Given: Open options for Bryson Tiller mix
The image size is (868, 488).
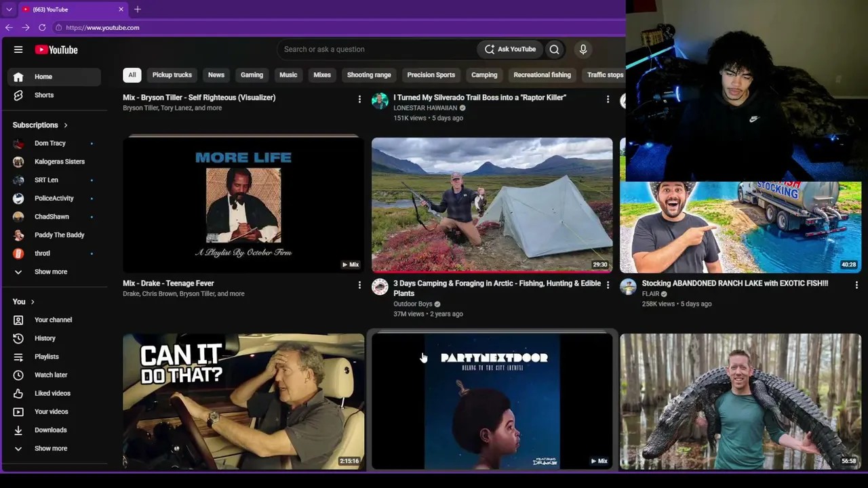Looking at the screenshot, I should tap(359, 100).
